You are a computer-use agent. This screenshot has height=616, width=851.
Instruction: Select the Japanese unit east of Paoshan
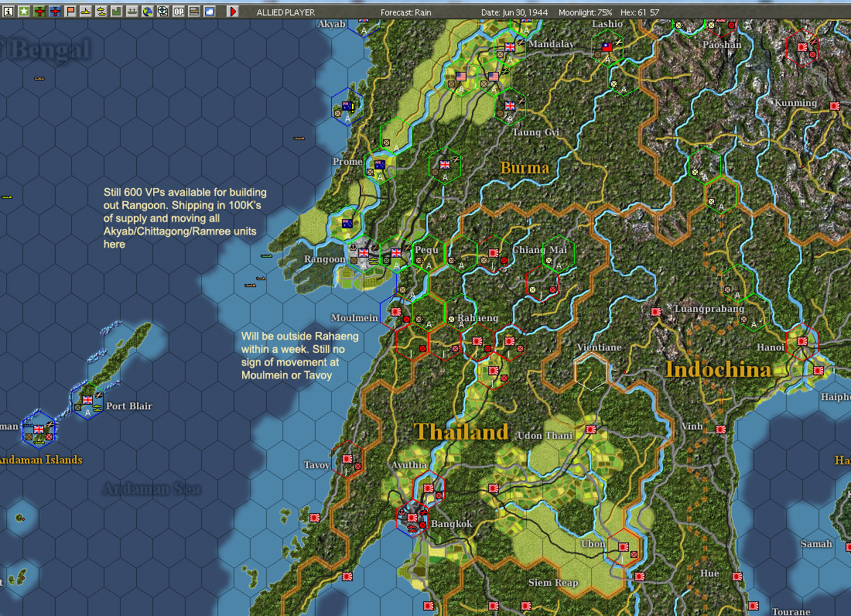802,48
